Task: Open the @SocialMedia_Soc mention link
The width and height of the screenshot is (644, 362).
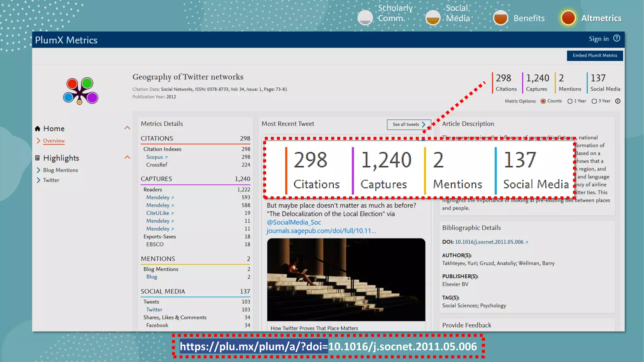Action: tap(294, 222)
